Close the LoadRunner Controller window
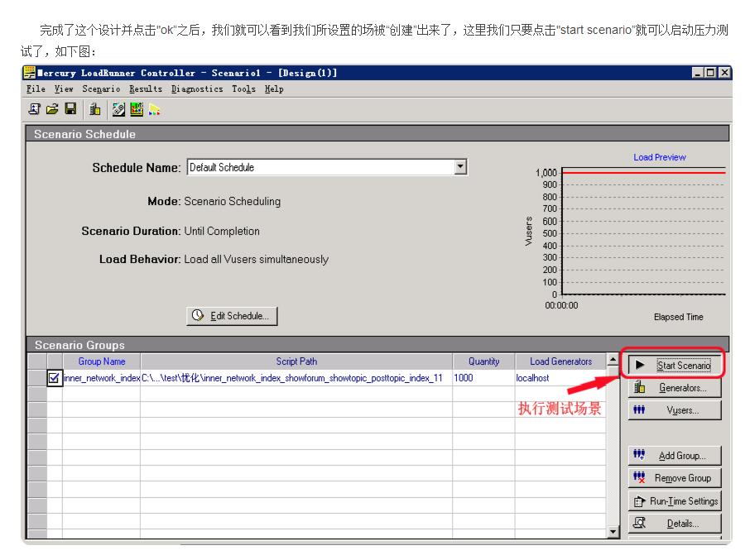 coord(724,73)
